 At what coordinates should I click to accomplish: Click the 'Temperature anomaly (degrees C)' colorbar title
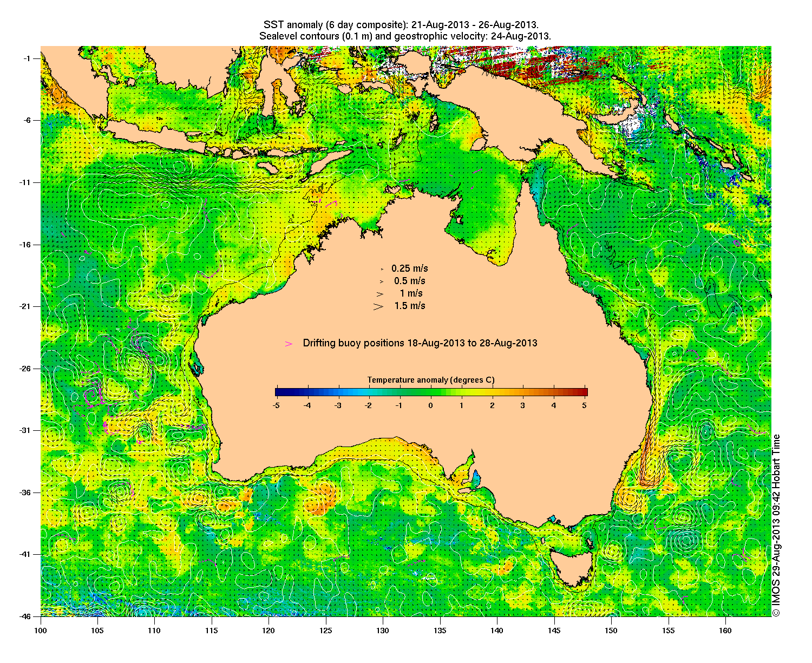pos(431,380)
